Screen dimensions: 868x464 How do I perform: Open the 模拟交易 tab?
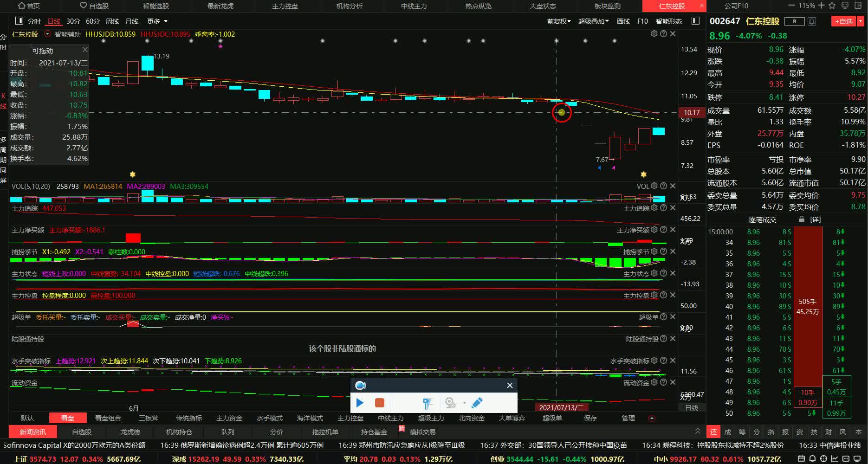(422, 432)
